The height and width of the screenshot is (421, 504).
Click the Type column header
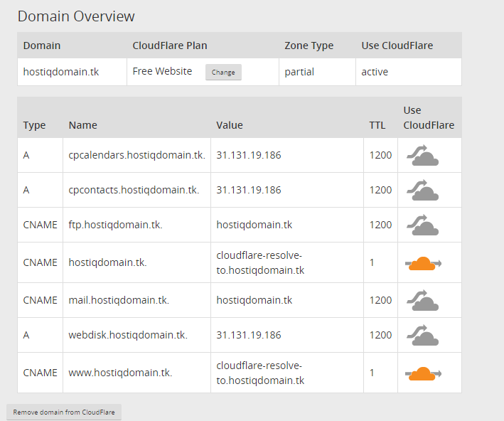[x=34, y=125]
